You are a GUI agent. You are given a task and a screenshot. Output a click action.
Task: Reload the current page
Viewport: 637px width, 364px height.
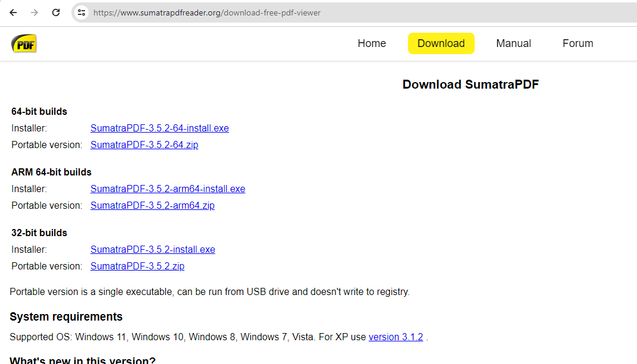coord(56,12)
